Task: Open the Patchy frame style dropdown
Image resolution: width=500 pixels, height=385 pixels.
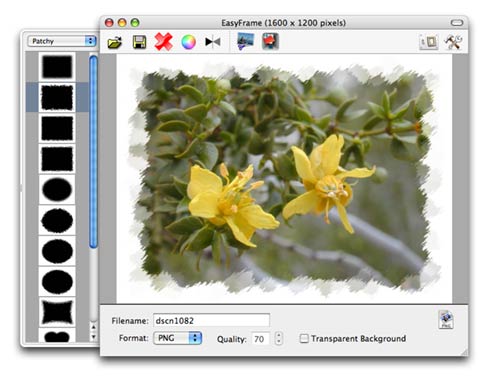Action: click(62, 41)
